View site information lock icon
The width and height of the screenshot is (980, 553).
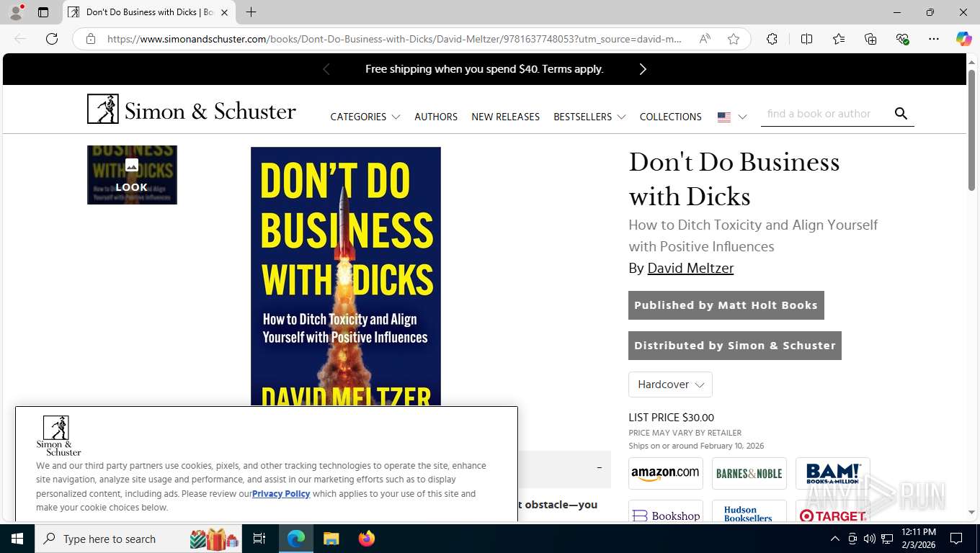click(91, 39)
